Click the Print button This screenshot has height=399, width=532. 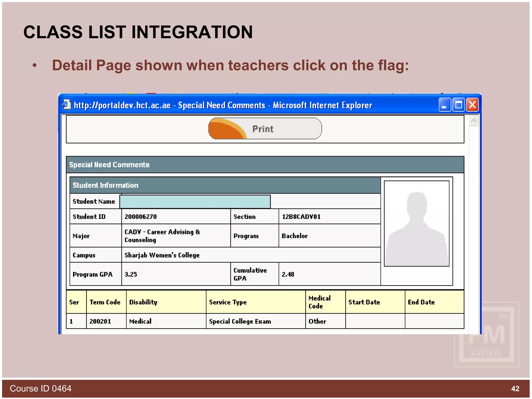tap(265, 129)
